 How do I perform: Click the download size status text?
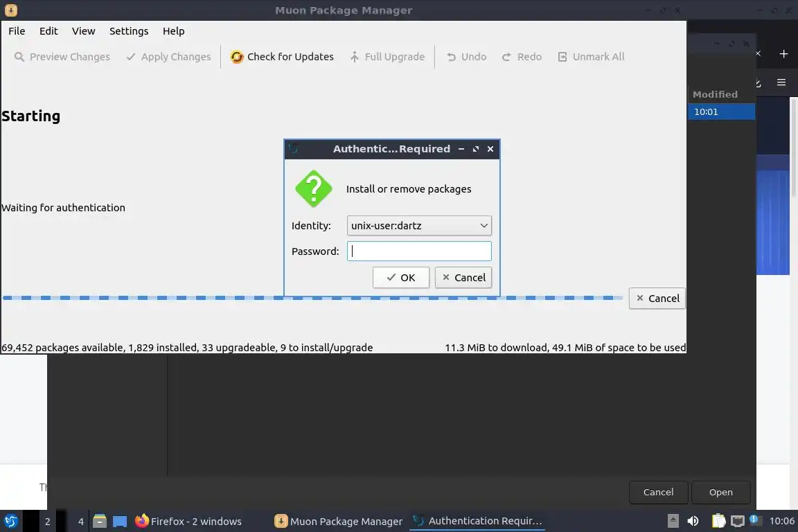click(x=565, y=348)
